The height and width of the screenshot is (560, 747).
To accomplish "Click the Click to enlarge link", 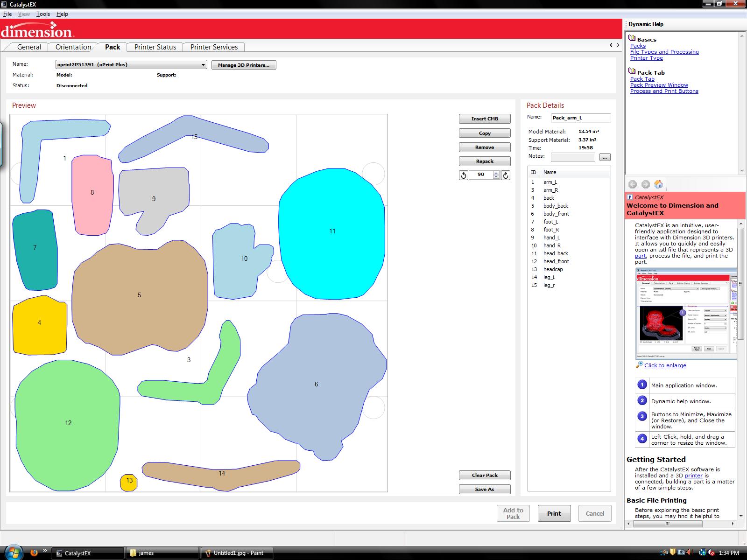I will [x=665, y=365].
